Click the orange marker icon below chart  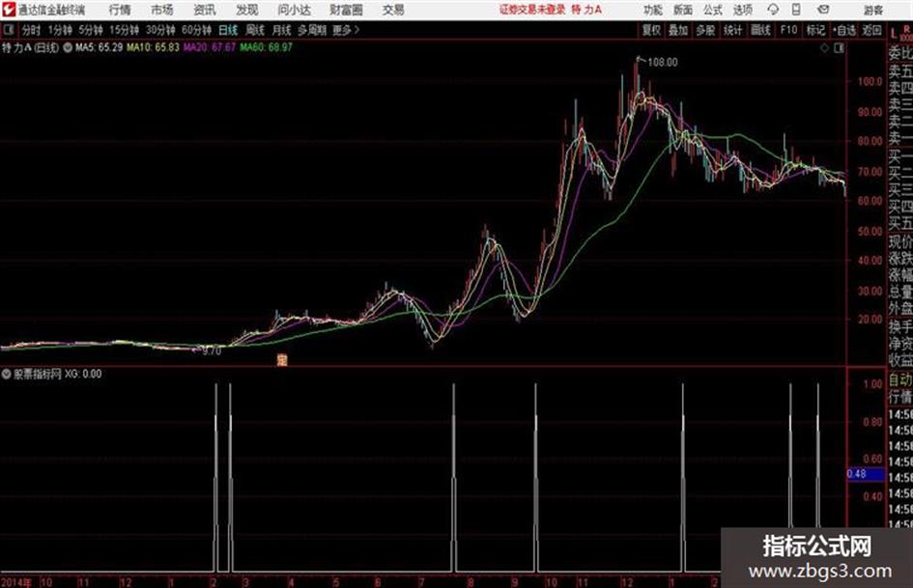(282, 360)
